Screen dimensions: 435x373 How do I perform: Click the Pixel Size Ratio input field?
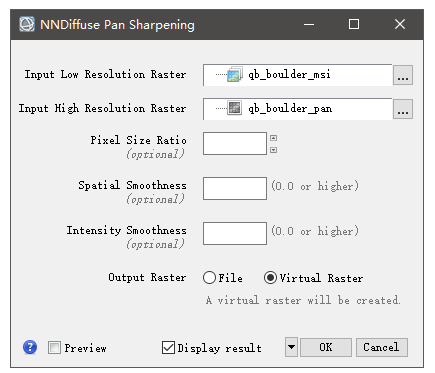[x=235, y=144]
